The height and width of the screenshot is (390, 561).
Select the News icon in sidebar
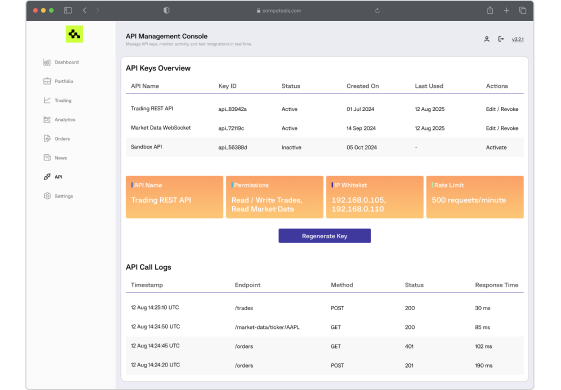tap(47, 157)
